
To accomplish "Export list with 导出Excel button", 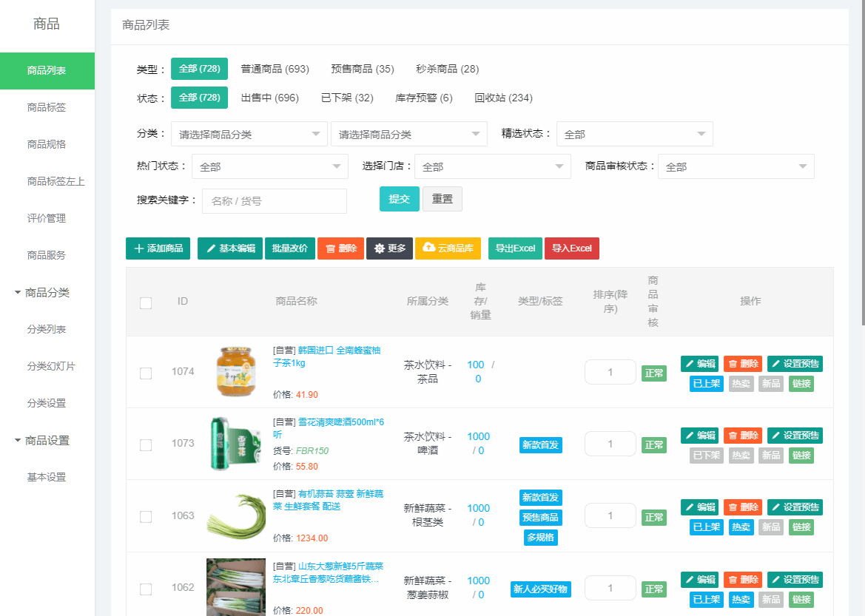I will click(515, 248).
